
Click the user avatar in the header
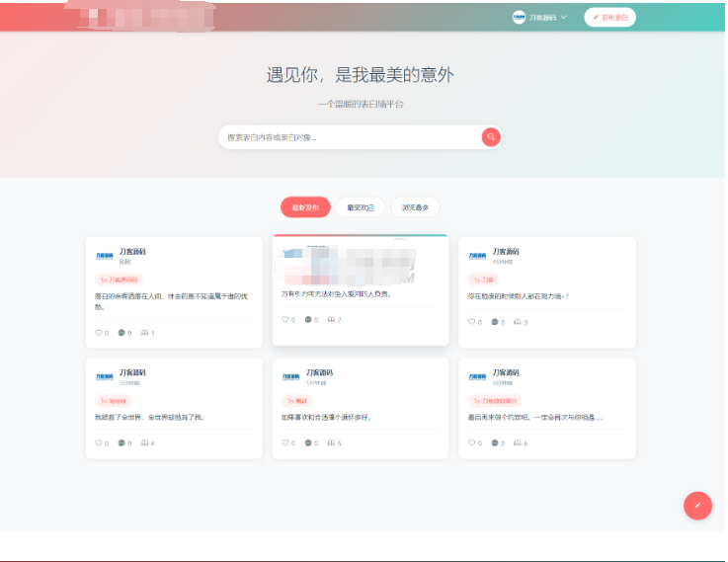(x=519, y=17)
